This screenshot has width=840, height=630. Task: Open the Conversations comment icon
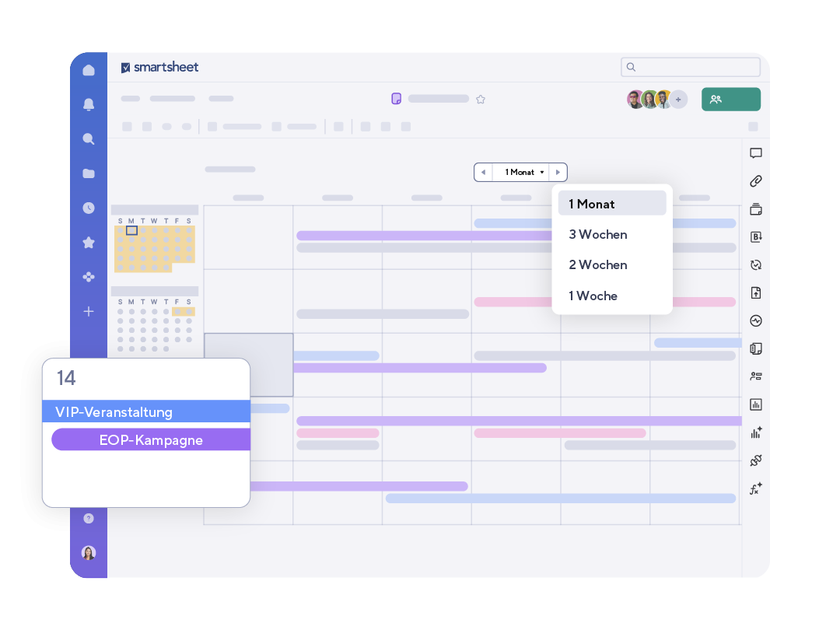[x=756, y=153]
